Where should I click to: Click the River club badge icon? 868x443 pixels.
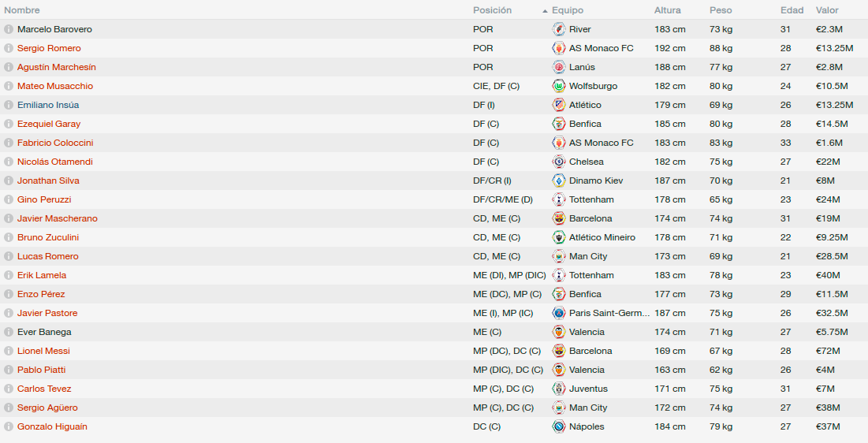558,29
